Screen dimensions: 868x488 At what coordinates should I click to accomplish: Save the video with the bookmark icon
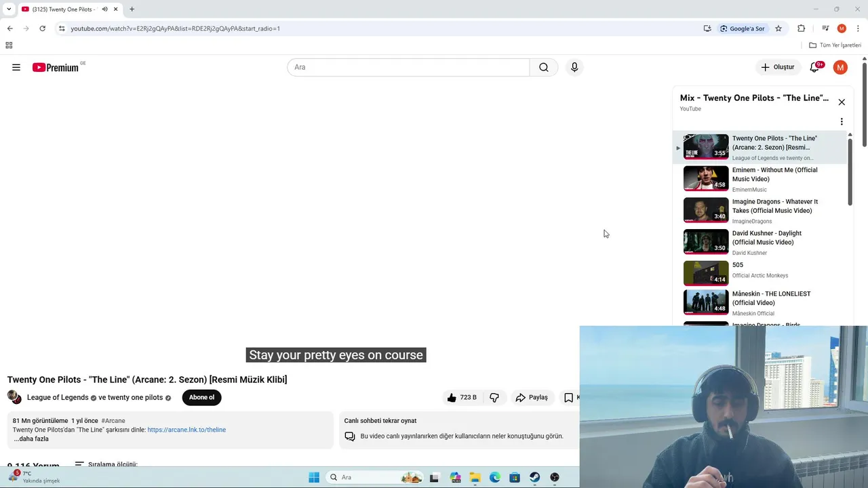(570, 398)
